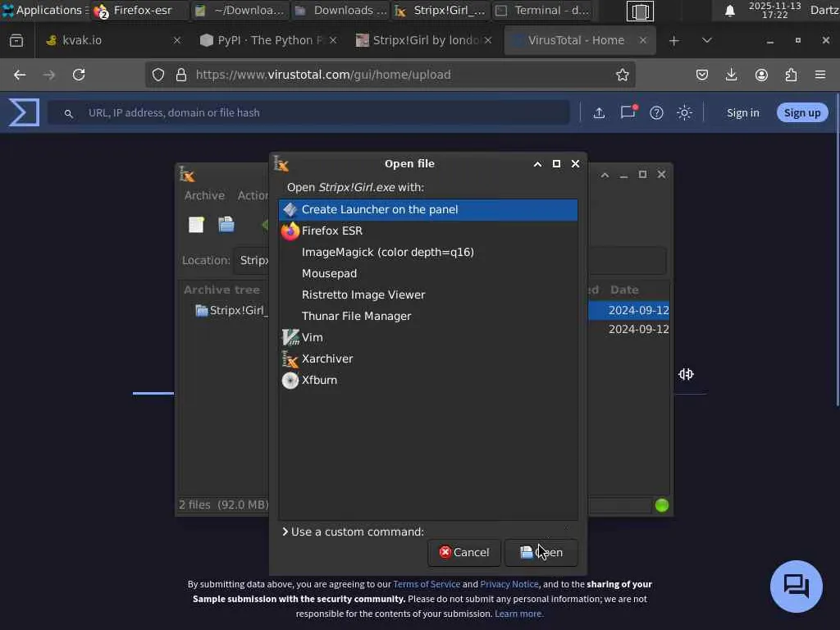Open VirusTotal notifications chat icon

click(628, 112)
